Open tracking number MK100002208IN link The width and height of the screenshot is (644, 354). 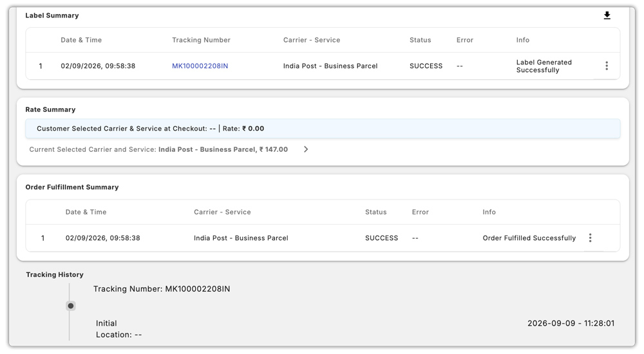coord(200,66)
